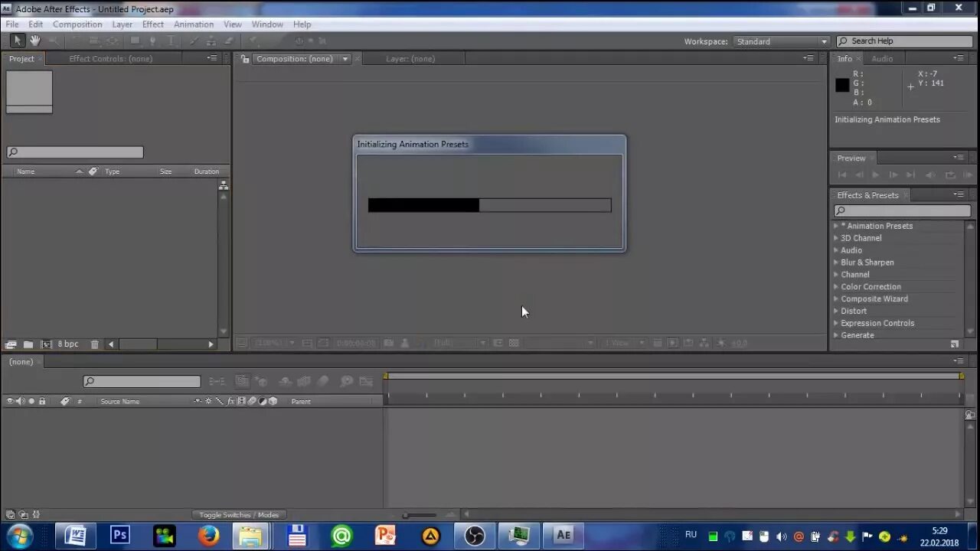Screen dimensions: 980x551
Task: Select the Selection arrow tool
Action: pos(18,41)
